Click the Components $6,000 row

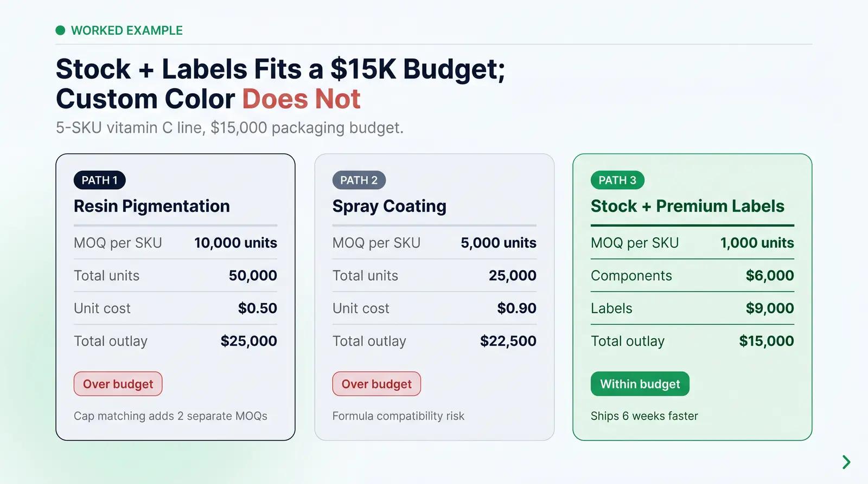(692, 275)
